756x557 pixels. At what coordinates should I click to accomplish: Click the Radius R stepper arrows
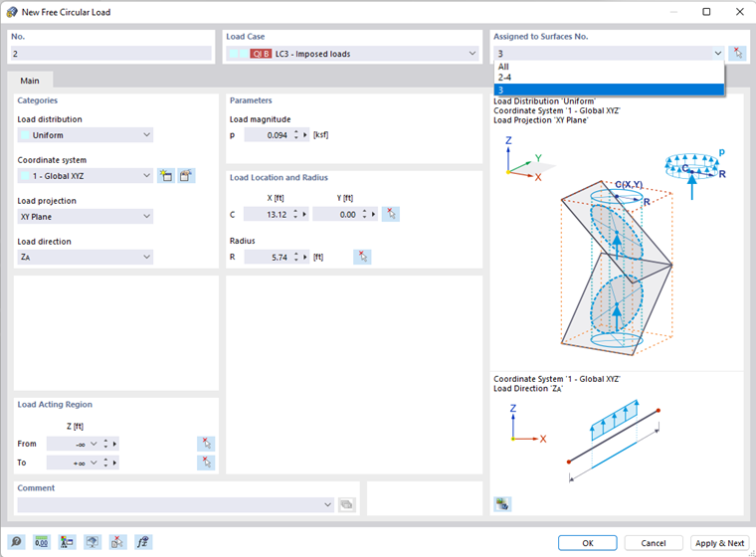(296, 257)
